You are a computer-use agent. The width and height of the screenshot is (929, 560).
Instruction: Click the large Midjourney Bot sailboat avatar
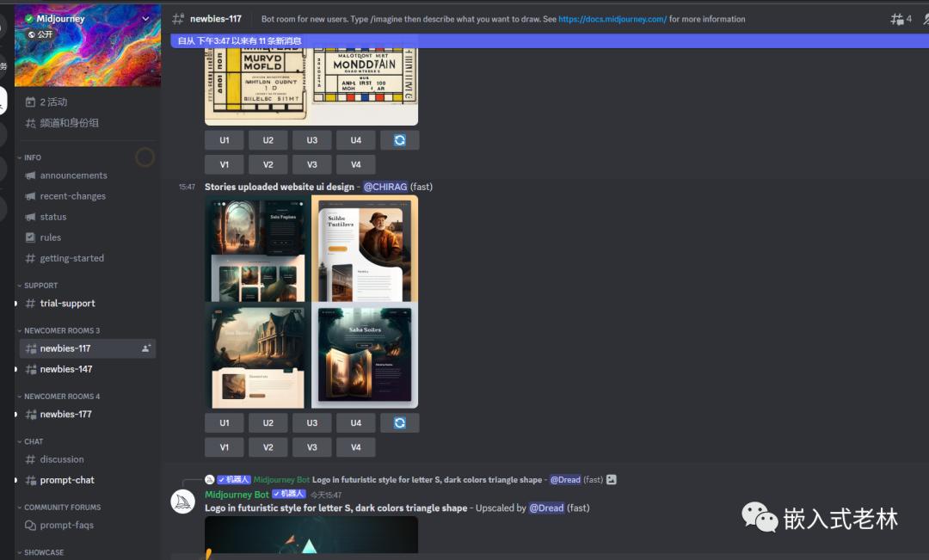point(182,502)
